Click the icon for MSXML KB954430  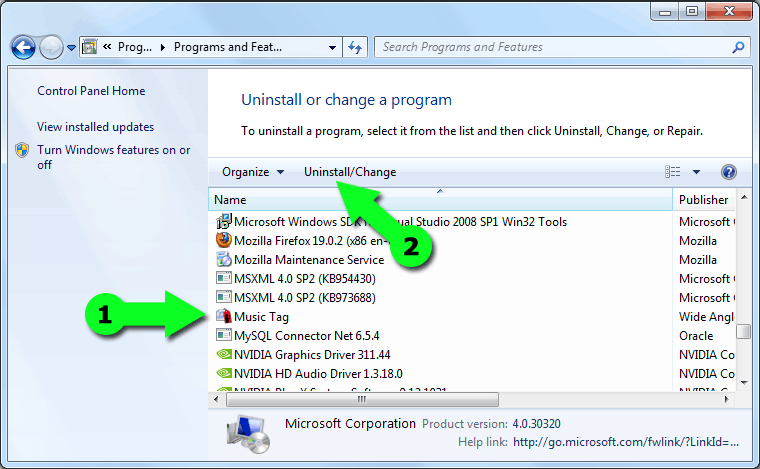pos(223,278)
